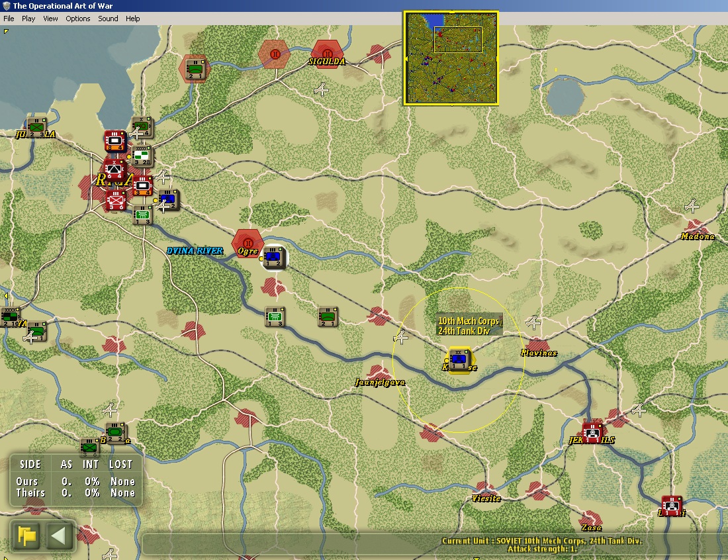Select the 3-28 army unit by Riga
728x560 pixels.
click(x=142, y=156)
